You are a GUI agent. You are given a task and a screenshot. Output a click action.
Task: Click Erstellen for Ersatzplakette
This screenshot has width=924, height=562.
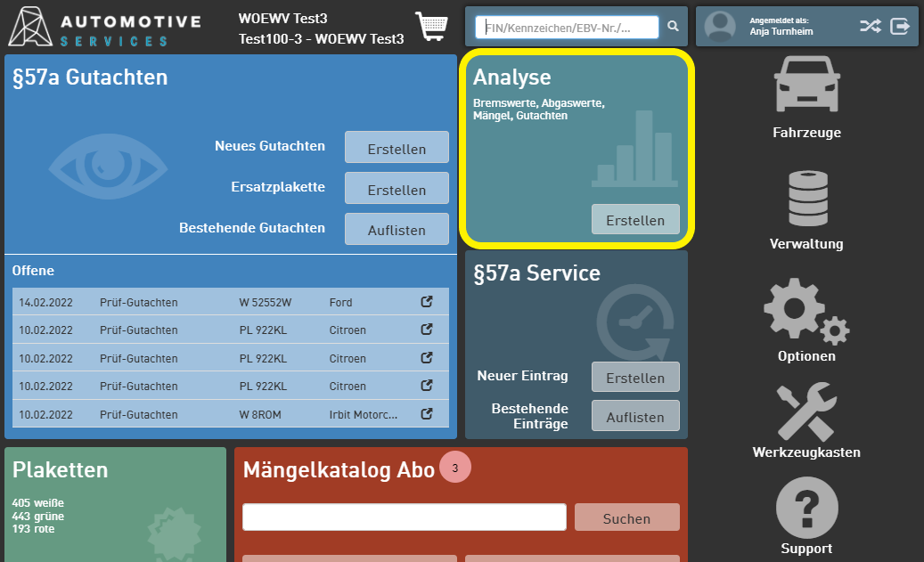pyautogui.click(x=397, y=189)
